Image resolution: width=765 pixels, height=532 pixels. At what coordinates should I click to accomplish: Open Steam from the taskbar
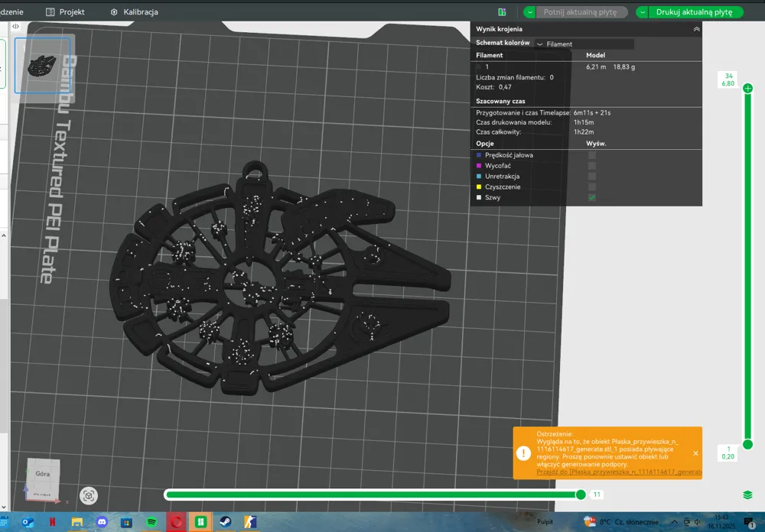226,522
